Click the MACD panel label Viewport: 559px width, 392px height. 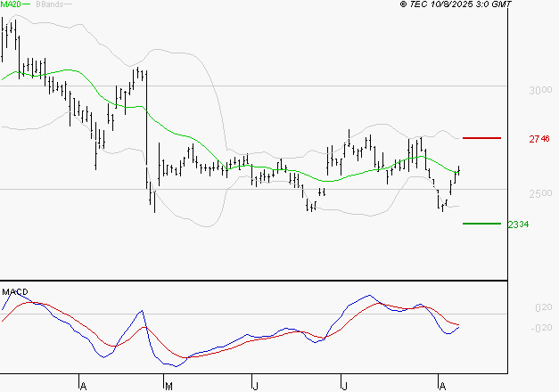coord(15,292)
